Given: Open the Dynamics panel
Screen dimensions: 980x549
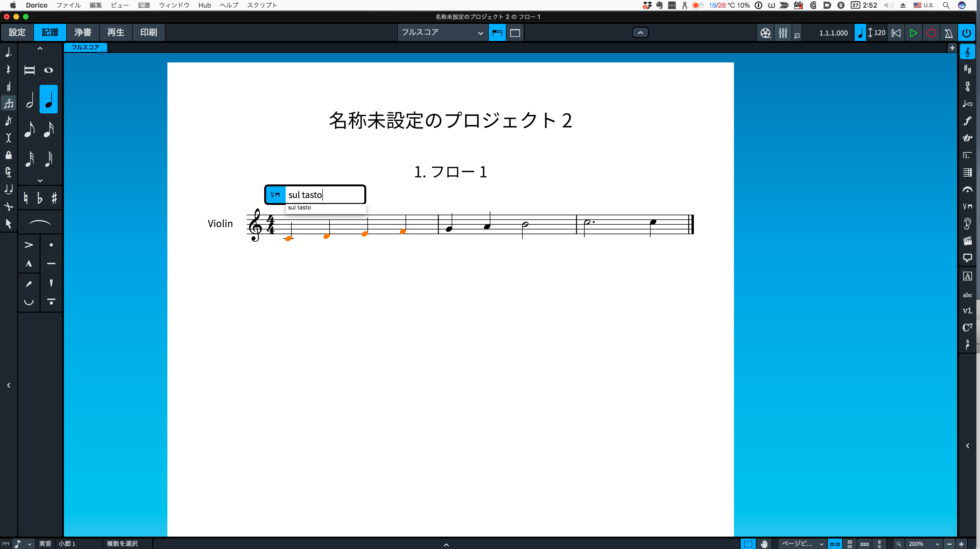Looking at the screenshot, I should (967, 121).
